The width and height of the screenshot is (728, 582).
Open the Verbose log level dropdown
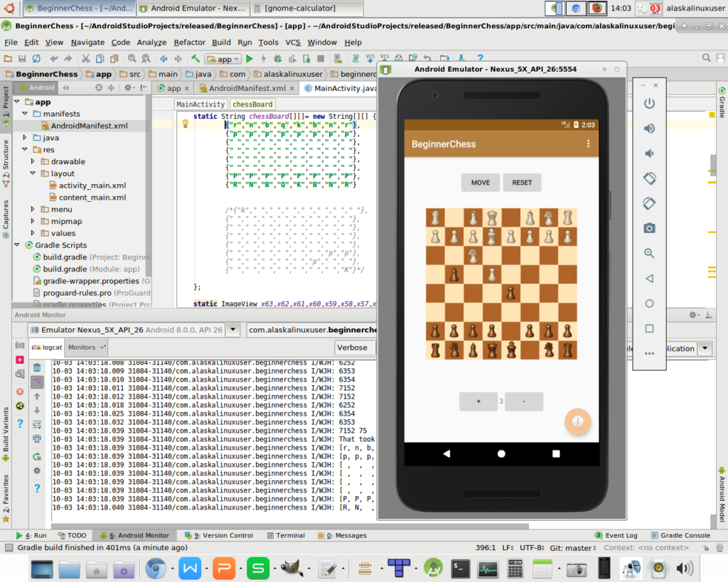(355, 347)
